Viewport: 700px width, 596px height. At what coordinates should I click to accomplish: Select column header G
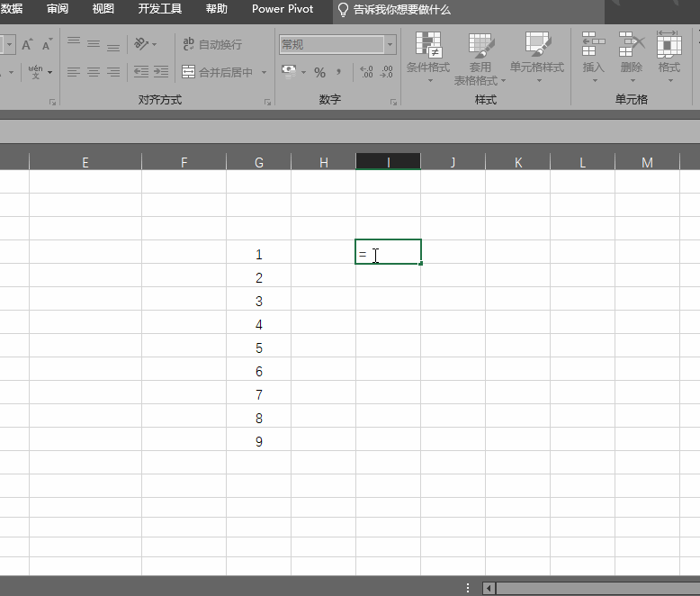(x=259, y=162)
